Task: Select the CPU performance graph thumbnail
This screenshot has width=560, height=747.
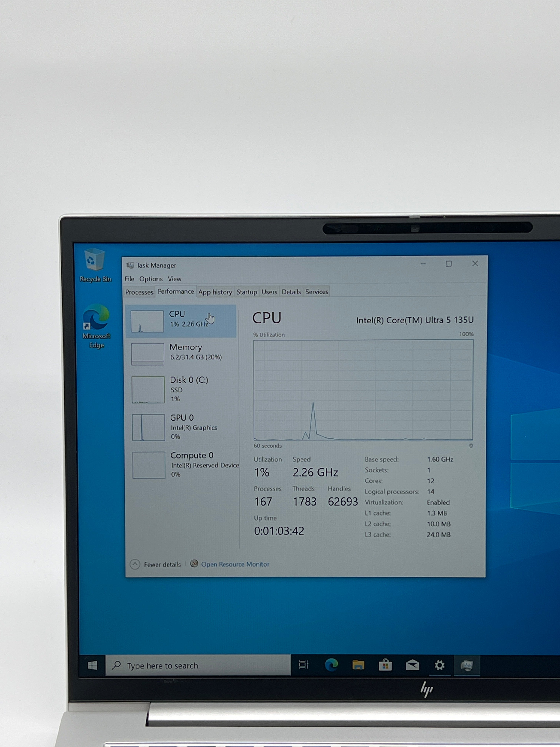Action: pyautogui.click(x=147, y=321)
